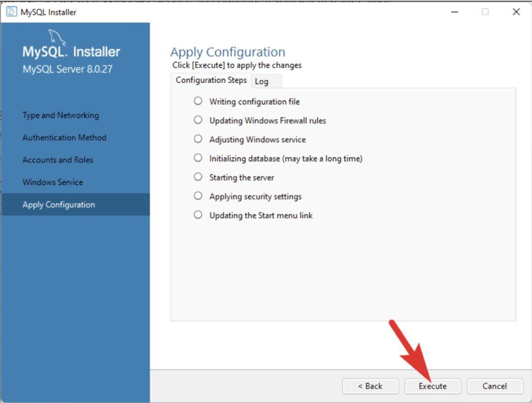
Task: Click the Applying security settings step circle
Action: coord(198,196)
